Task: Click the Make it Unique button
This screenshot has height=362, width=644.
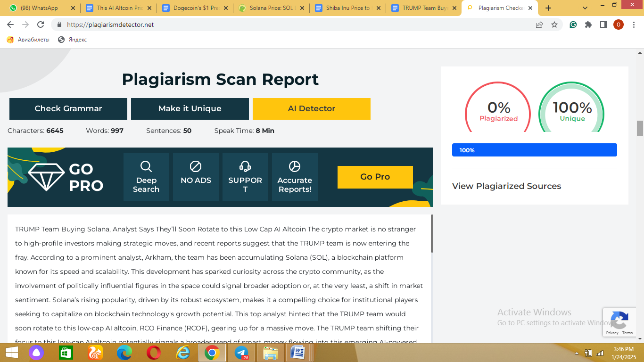Action: pyautogui.click(x=190, y=109)
